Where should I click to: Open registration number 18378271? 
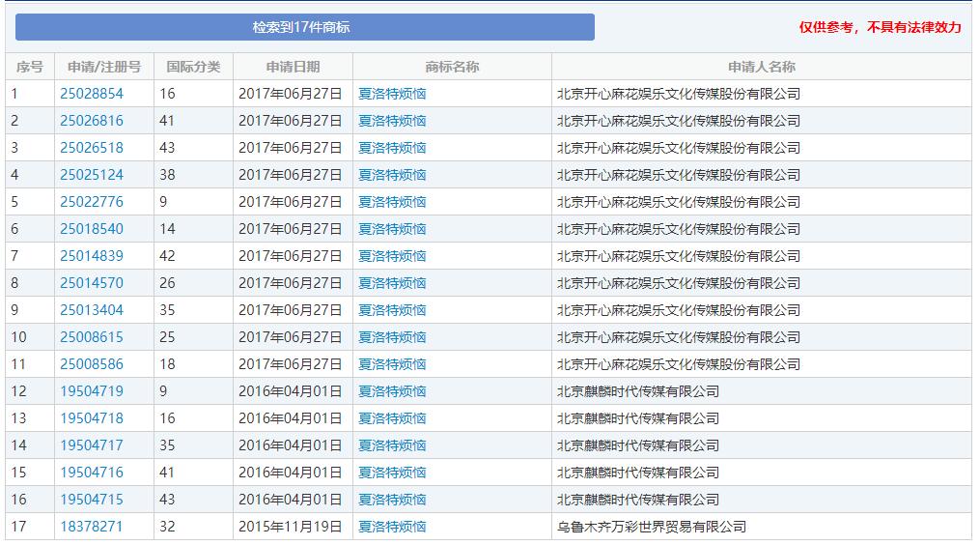(92, 527)
